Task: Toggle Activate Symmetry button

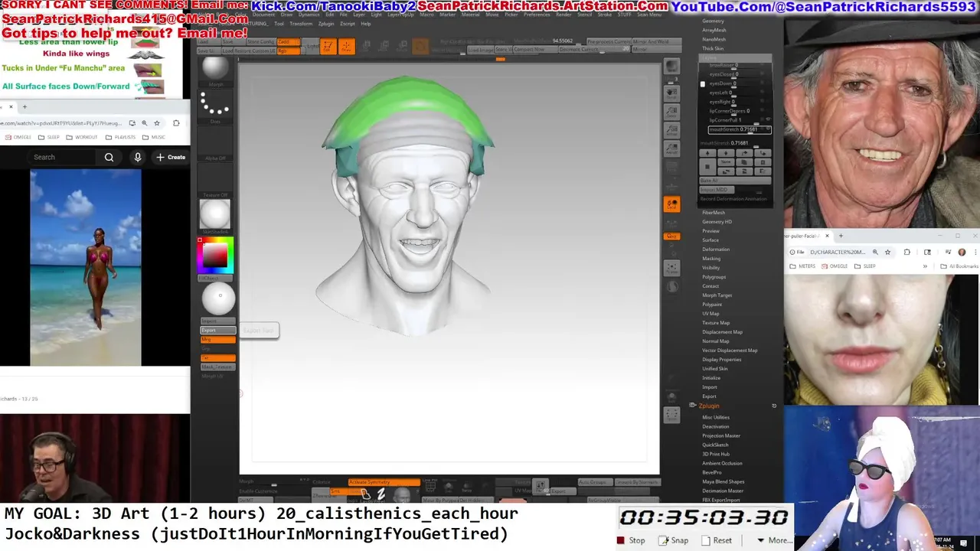Action: pyautogui.click(x=384, y=482)
